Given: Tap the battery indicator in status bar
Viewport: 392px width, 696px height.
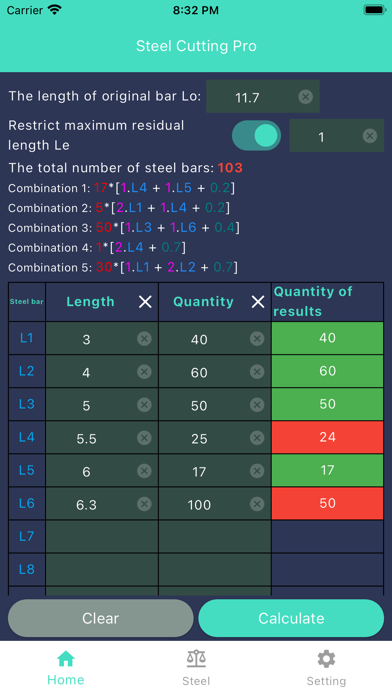Looking at the screenshot, I should 375,10.
